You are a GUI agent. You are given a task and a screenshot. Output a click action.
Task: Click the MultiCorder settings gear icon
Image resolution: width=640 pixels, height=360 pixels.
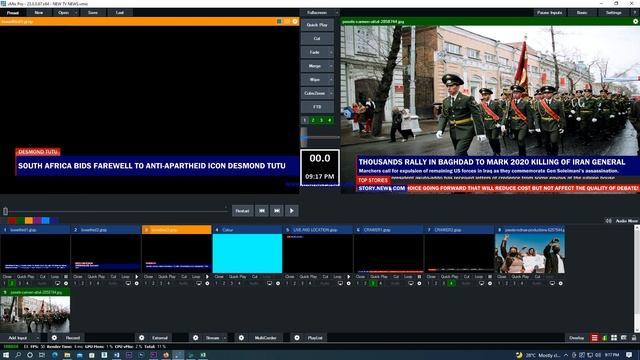click(242, 338)
